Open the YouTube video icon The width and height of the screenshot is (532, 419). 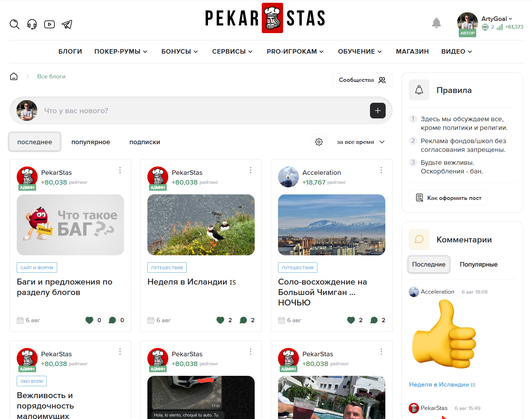click(49, 24)
